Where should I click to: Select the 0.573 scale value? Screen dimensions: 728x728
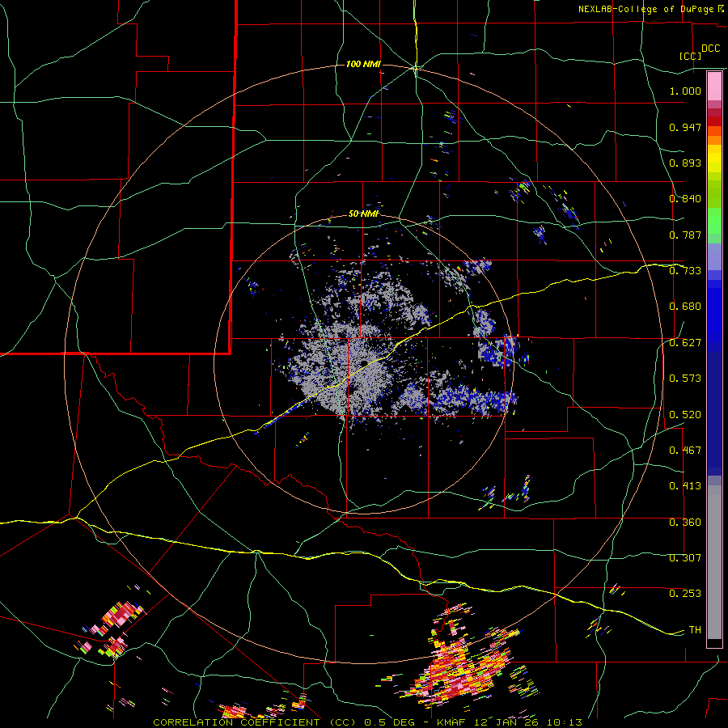pyautogui.click(x=685, y=379)
